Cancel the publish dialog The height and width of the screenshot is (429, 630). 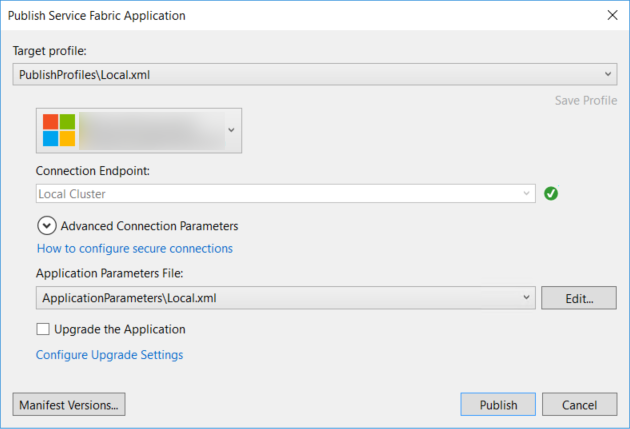tap(579, 405)
